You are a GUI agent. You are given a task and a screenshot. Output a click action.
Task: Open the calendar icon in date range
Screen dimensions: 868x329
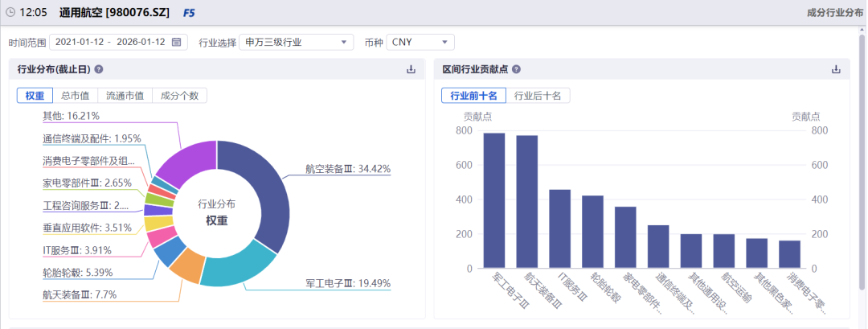(177, 42)
